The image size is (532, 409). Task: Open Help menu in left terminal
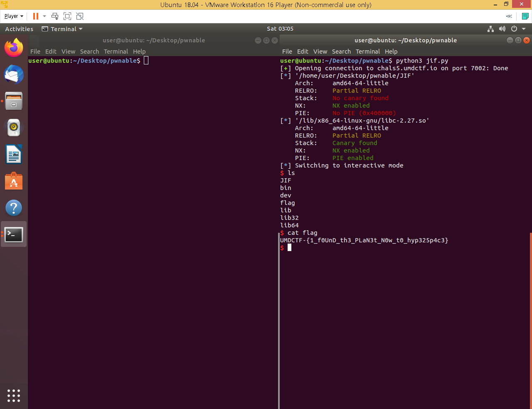(x=139, y=52)
